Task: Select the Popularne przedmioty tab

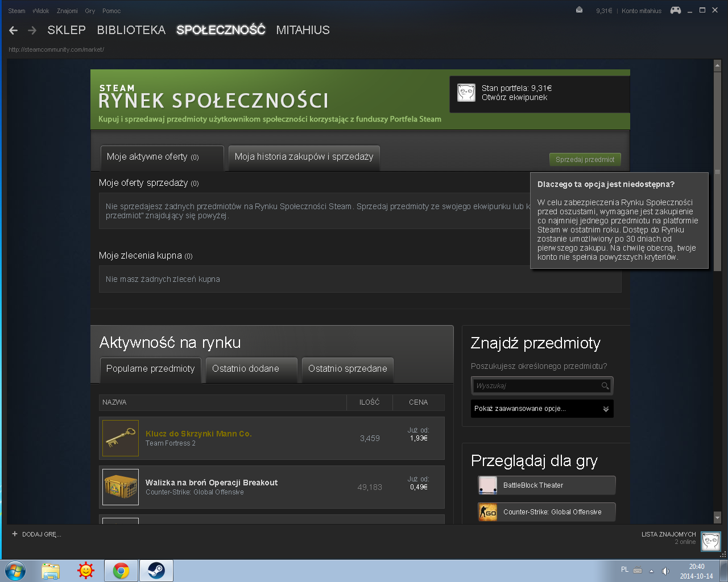Action: point(151,369)
